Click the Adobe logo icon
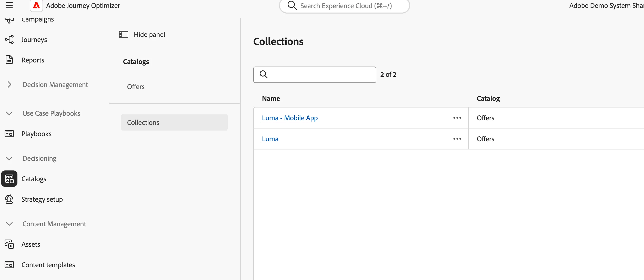Screen dimensions: 644x280 coord(36,5)
